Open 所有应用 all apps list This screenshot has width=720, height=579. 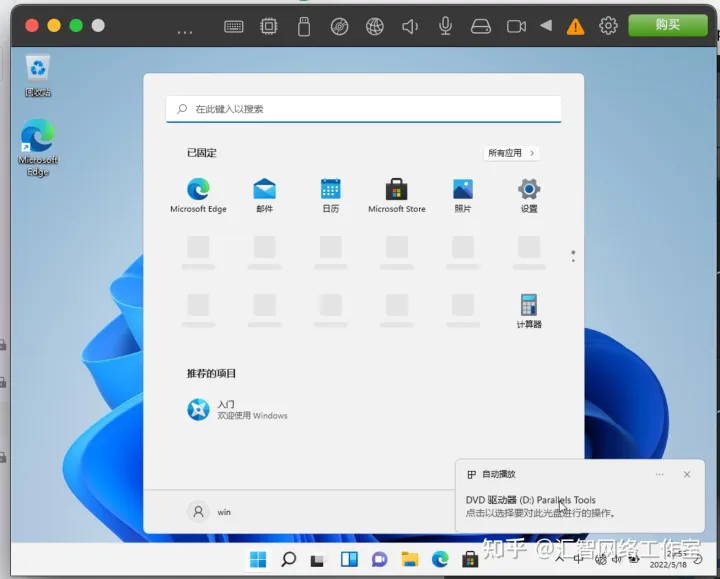click(511, 153)
